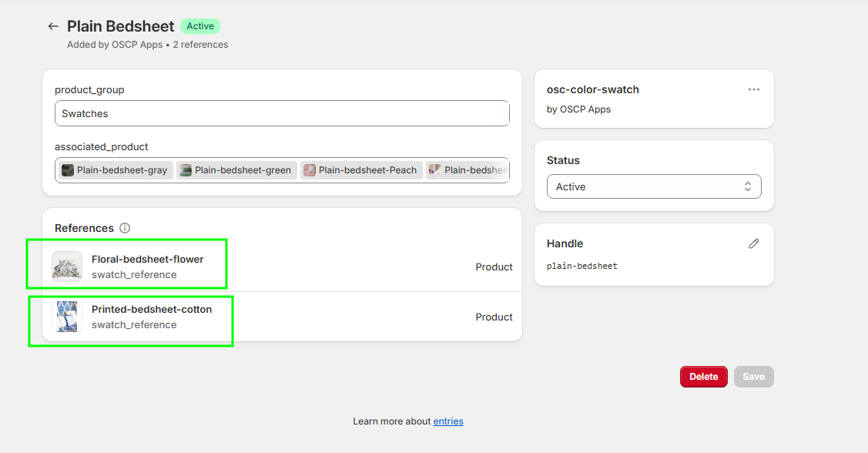This screenshot has width=868, height=453.
Task: Click the green Active status badge
Action: point(200,26)
